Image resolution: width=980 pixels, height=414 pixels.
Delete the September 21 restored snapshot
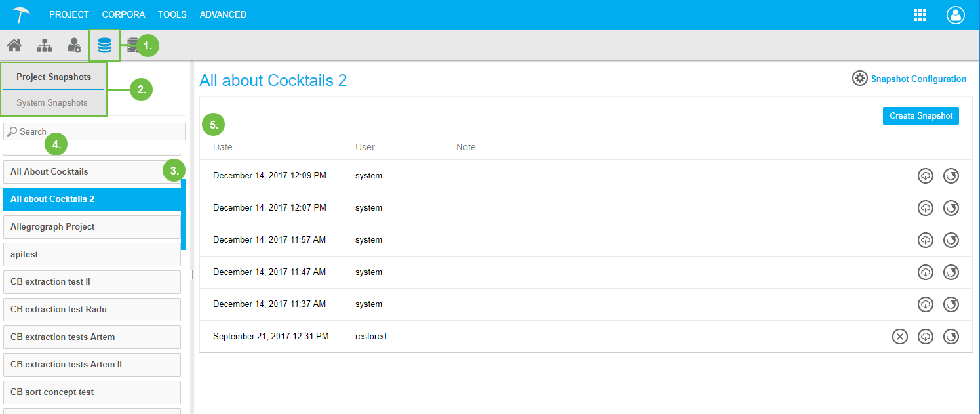tap(900, 337)
